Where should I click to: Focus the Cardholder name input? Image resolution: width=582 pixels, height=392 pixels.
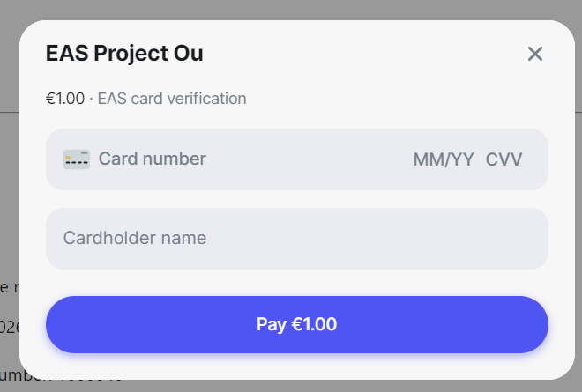[x=296, y=238]
